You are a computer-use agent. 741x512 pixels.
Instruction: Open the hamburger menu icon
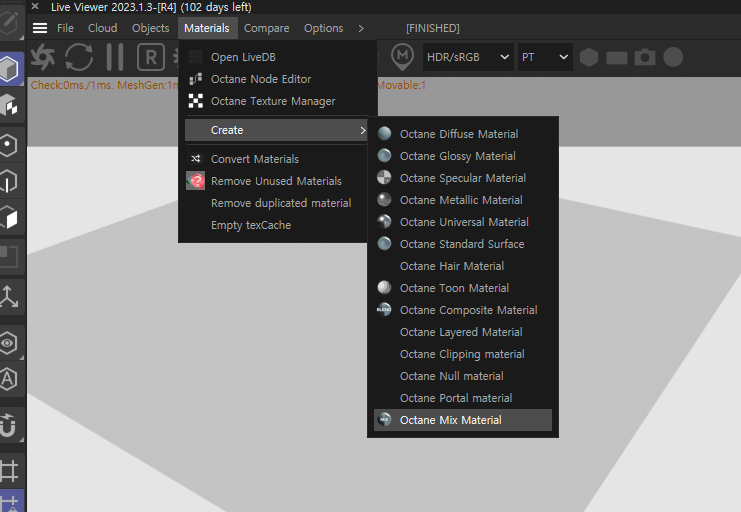40,28
